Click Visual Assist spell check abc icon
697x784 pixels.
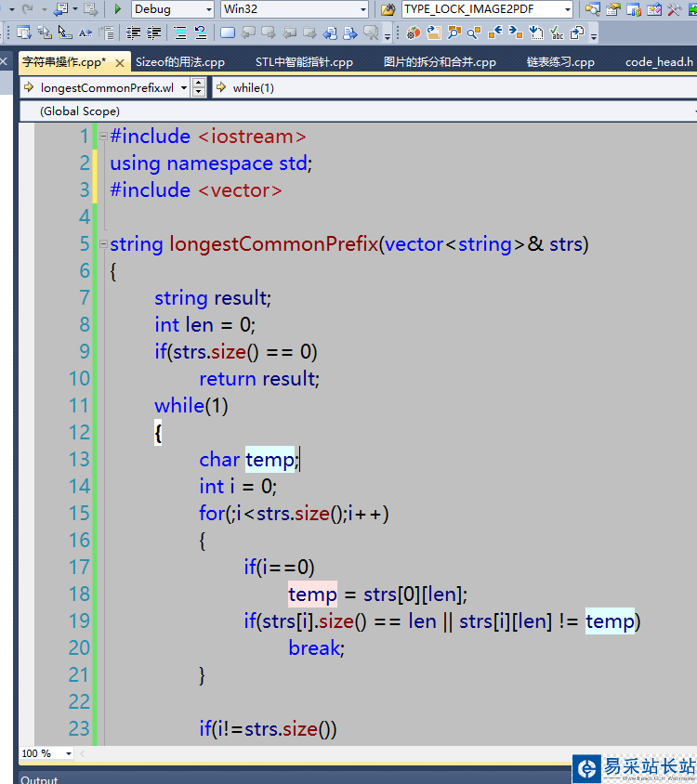tap(557, 33)
